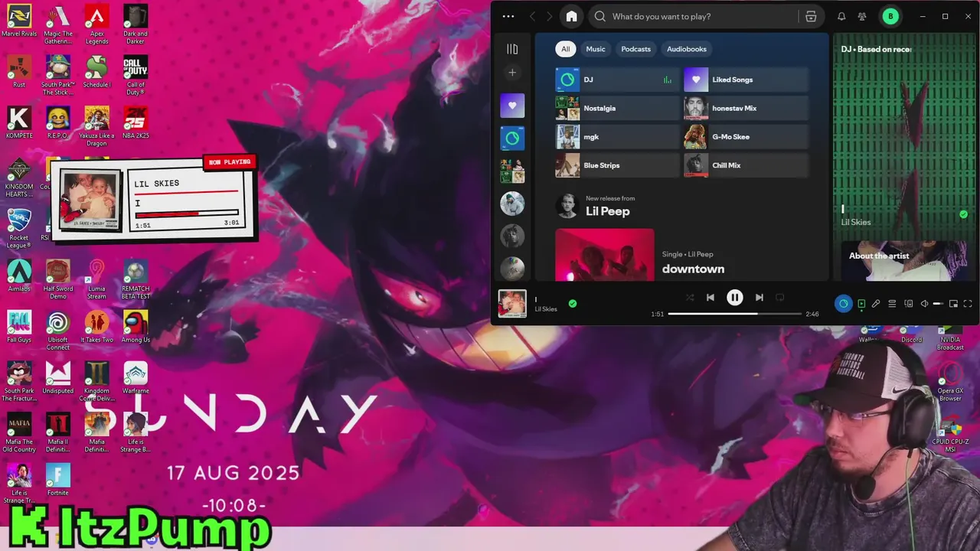This screenshot has height=551, width=980.
Task: Skip to the next track
Action: click(x=759, y=298)
